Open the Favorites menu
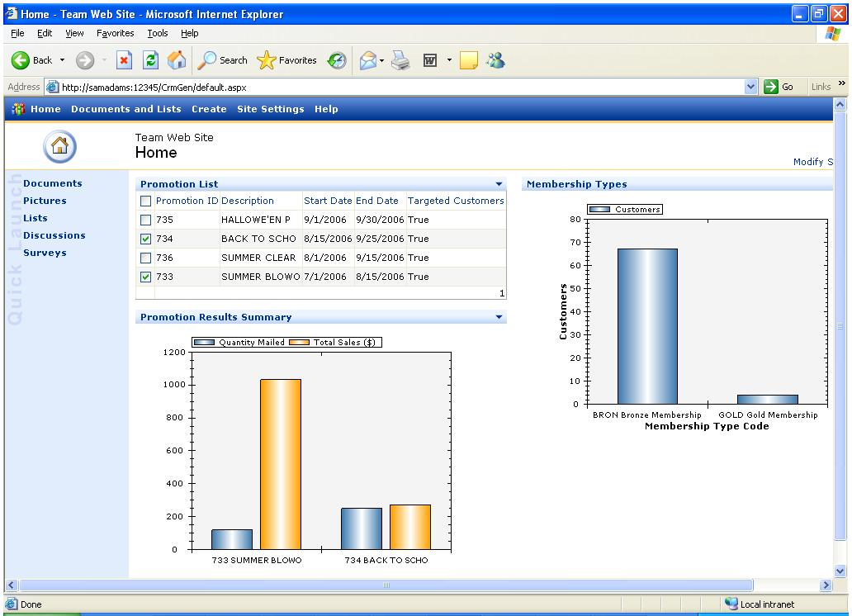The width and height of the screenshot is (852, 616). tap(116, 33)
